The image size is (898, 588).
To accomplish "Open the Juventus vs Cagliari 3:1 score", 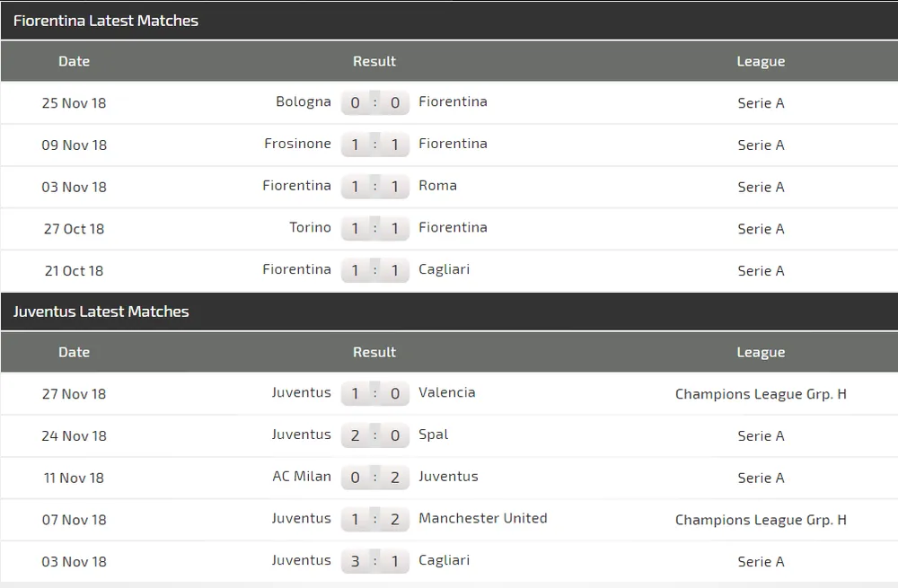I will point(375,561).
